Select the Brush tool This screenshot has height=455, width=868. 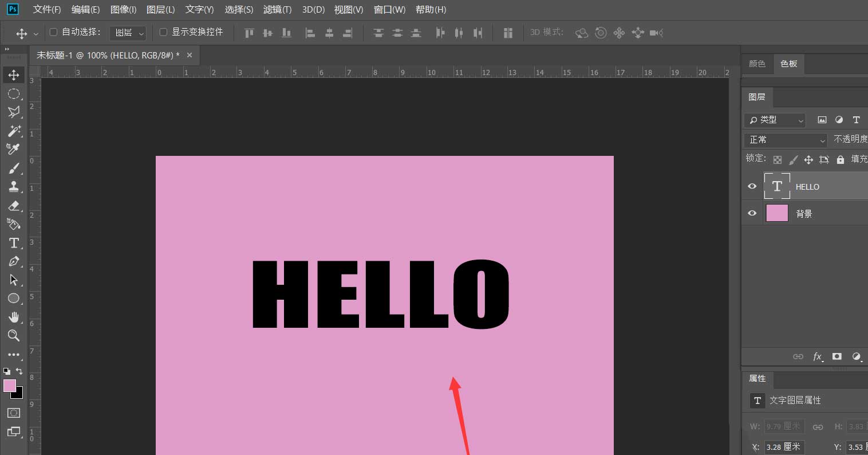point(14,168)
